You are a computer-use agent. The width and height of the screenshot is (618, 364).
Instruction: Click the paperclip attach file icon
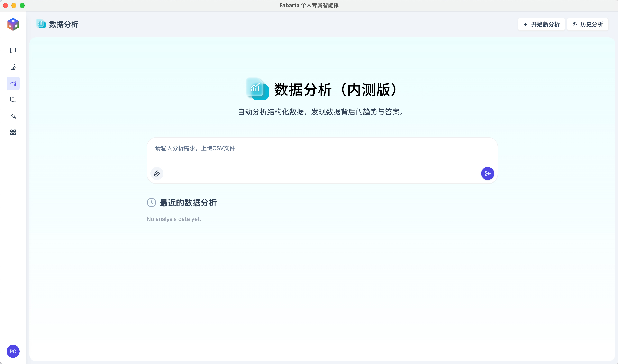[157, 173]
